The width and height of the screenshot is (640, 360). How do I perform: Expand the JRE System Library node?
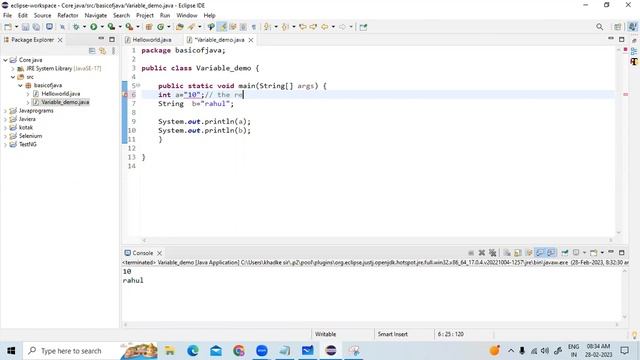coord(13,69)
